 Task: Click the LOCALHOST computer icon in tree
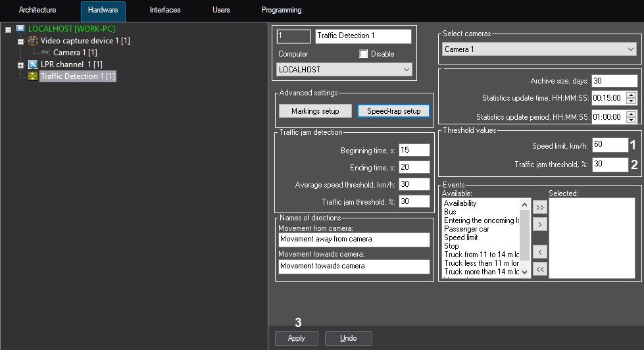click(20, 29)
